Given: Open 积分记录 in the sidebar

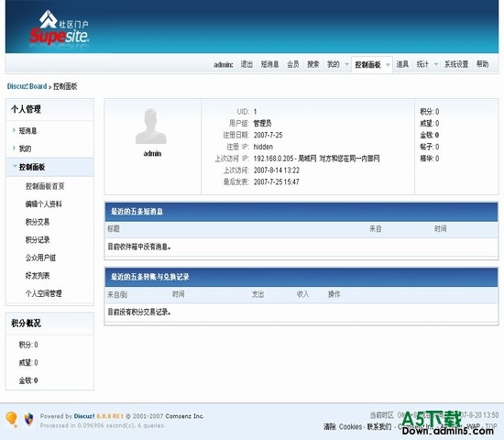Looking at the screenshot, I should 38,240.
